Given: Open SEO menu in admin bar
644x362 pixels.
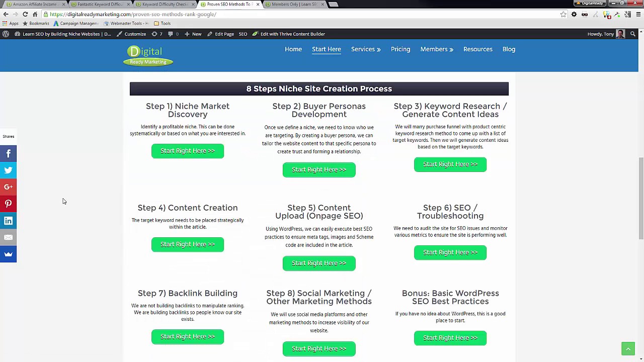Looking at the screenshot, I should 243,34.
